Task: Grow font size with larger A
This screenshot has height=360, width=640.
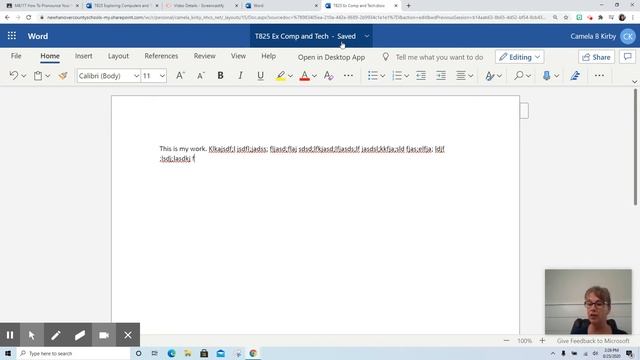Action: point(180,76)
